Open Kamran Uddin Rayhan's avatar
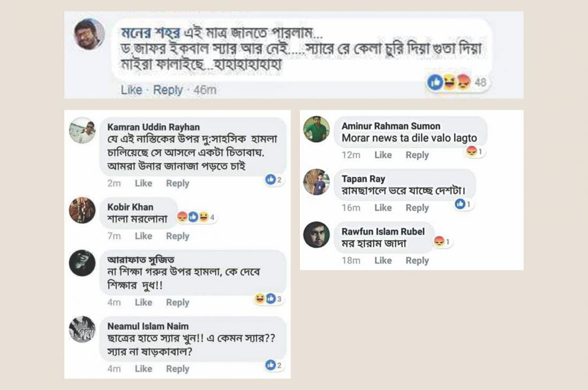The width and height of the screenshot is (588, 390). click(x=82, y=131)
